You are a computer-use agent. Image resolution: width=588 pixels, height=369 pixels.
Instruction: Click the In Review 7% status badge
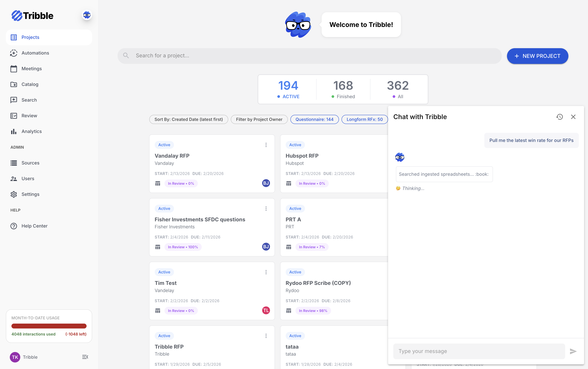(312, 247)
